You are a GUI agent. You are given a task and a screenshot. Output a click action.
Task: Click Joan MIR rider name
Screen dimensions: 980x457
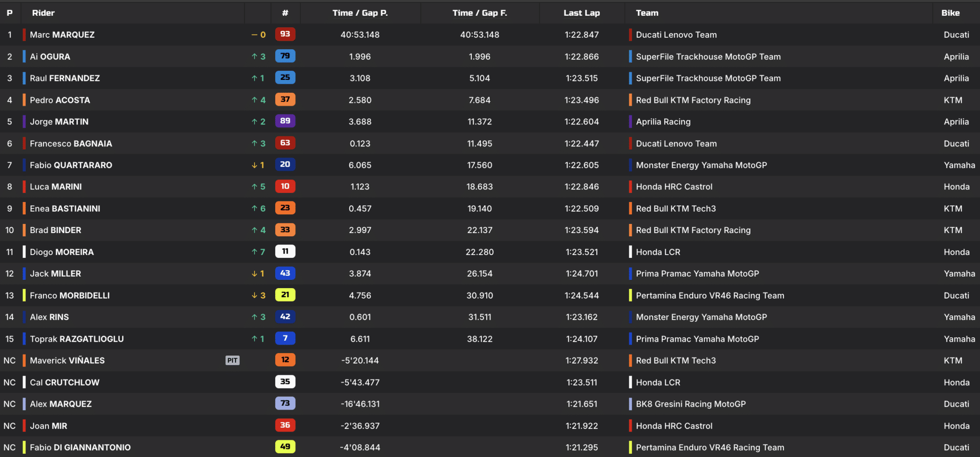(x=48, y=426)
